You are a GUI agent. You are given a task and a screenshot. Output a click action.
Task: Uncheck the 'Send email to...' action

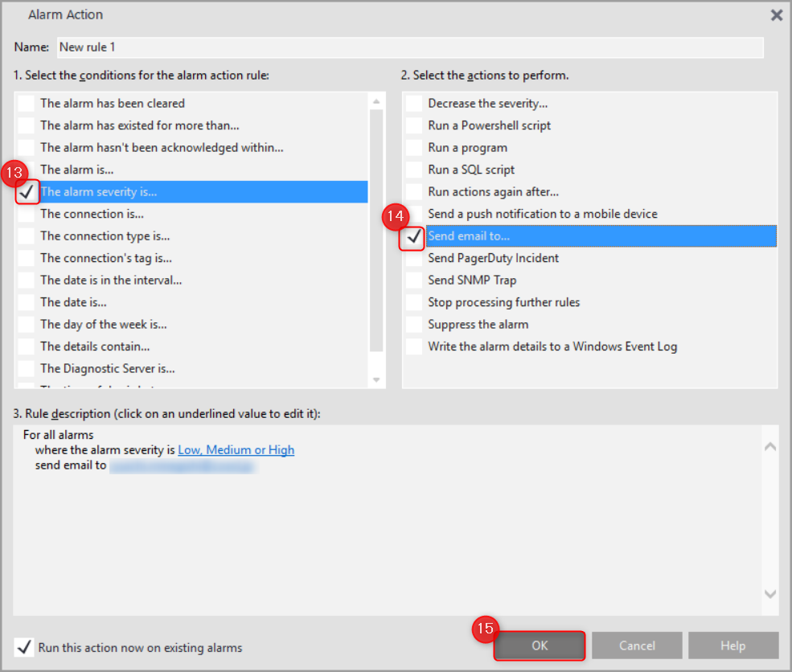pyautogui.click(x=413, y=236)
